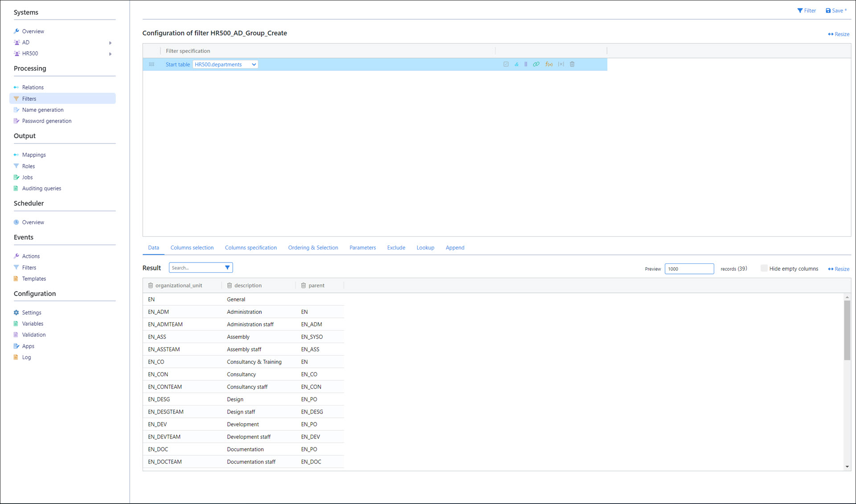The height and width of the screenshot is (504, 856).
Task: Click the green chain link icon
Action: [x=536, y=64]
